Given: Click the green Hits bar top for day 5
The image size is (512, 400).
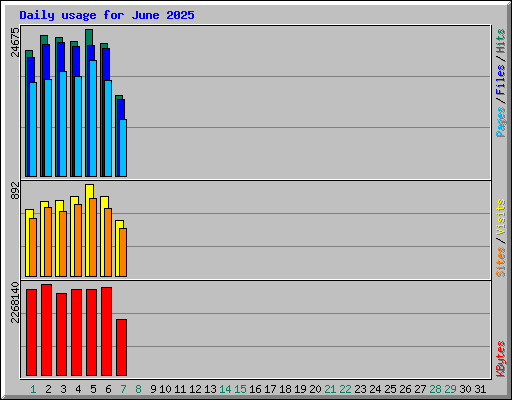Looking at the screenshot, I should (89, 37).
